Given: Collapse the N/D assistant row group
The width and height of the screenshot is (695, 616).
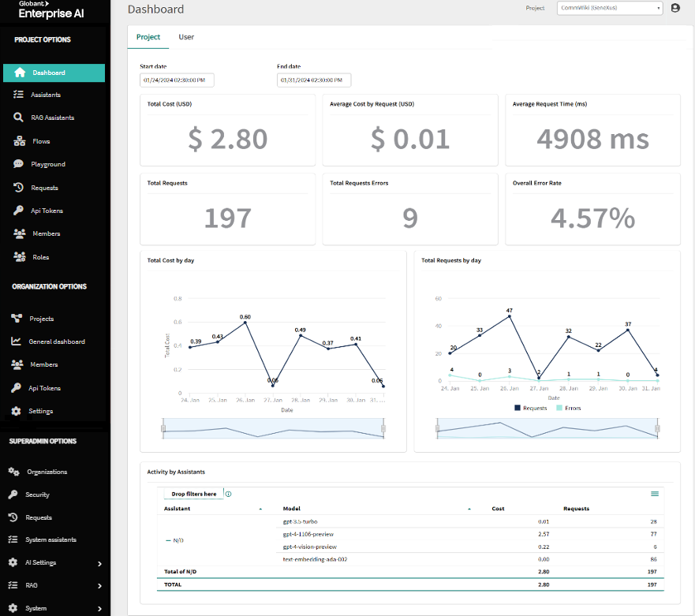Looking at the screenshot, I should pos(168,539).
